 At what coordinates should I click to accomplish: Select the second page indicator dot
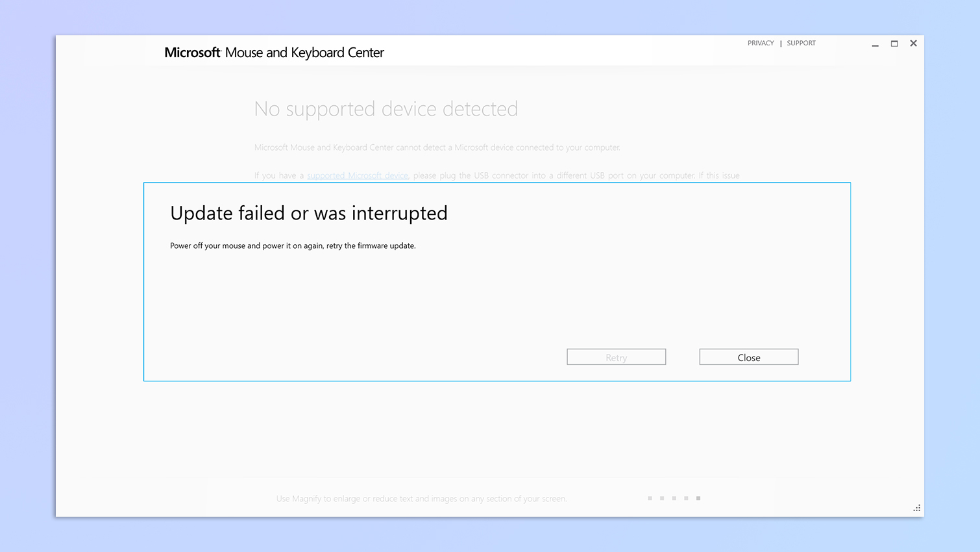click(662, 498)
